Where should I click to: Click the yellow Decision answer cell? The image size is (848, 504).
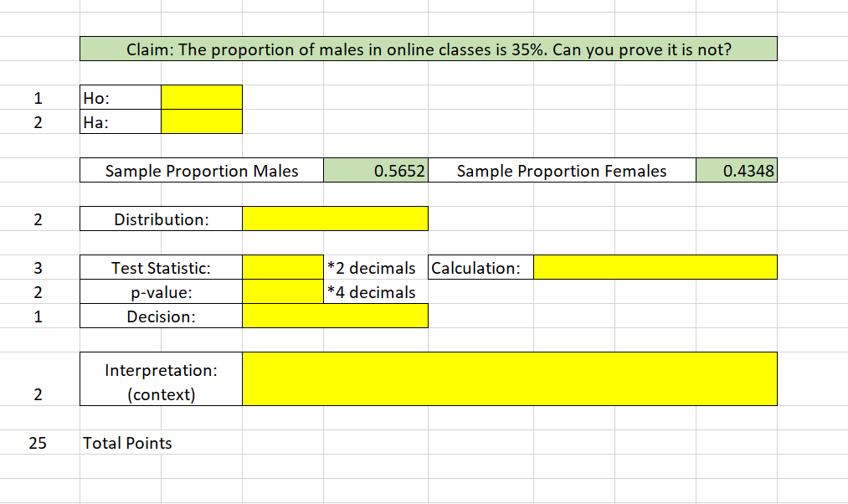pos(335,316)
